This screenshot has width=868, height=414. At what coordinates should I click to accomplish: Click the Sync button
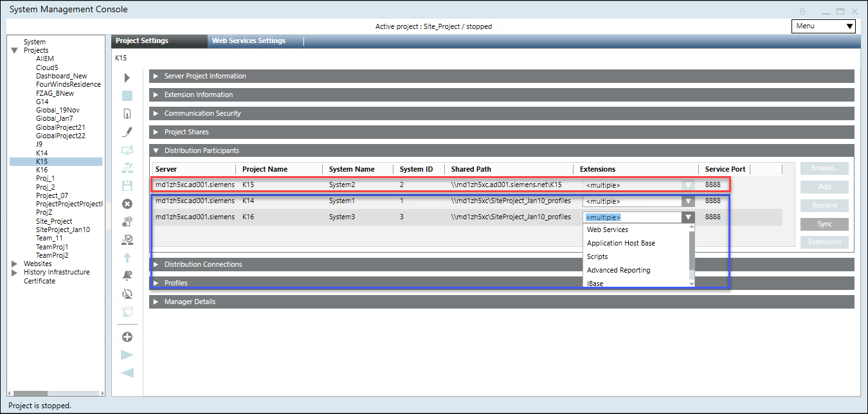coord(824,224)
